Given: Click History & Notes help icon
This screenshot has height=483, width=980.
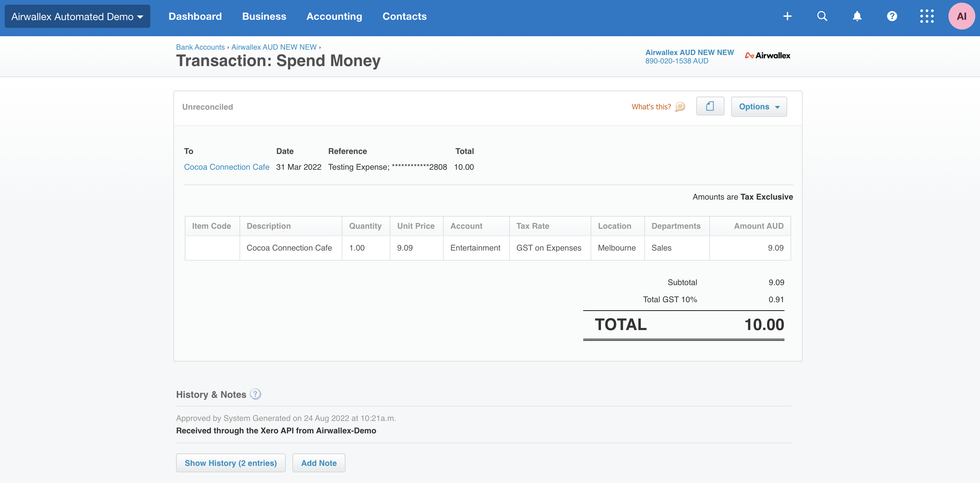Looking at the screenshot, I should point(255,394).
